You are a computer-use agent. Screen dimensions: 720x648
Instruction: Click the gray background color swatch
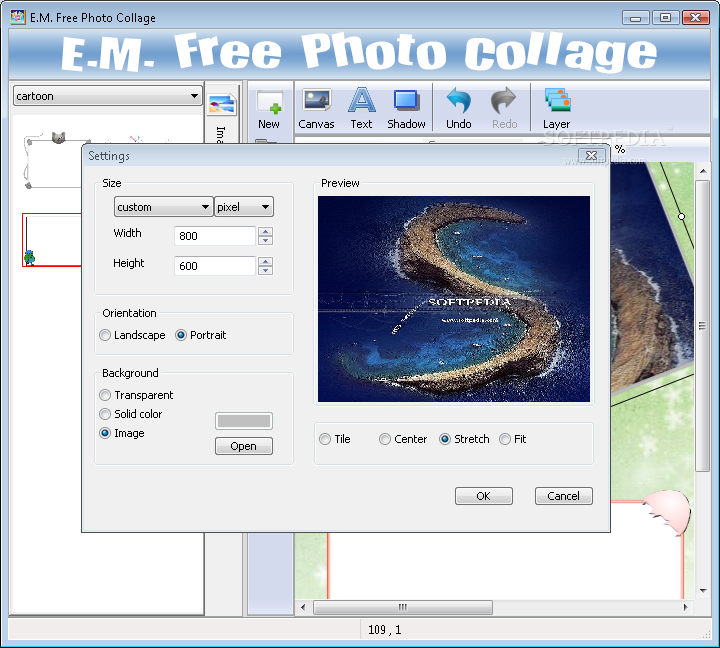(x=244, y=421)
